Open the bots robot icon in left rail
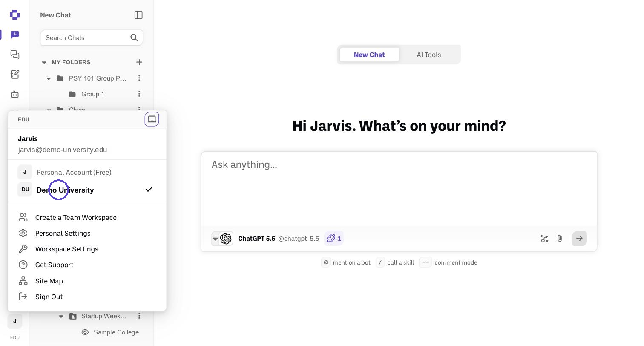This screenshot has width=644, height=346. click(x=15, y=94)
